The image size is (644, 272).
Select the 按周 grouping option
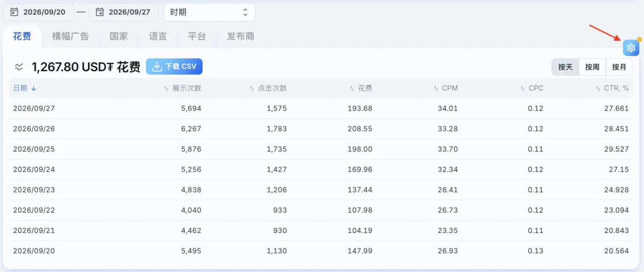point(592,67)
